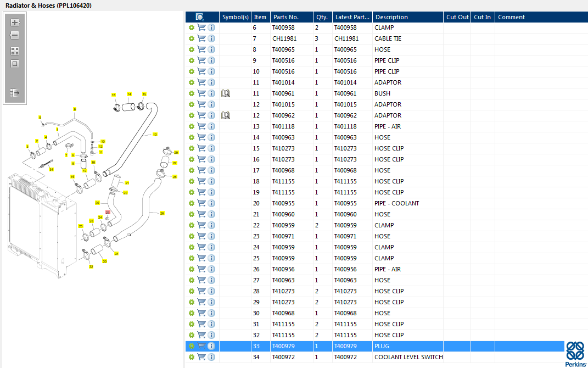This screenshot has height=368, width=588.
Task: Open symbol icon for T400961 BUSH
Action: tap(226, 93)
